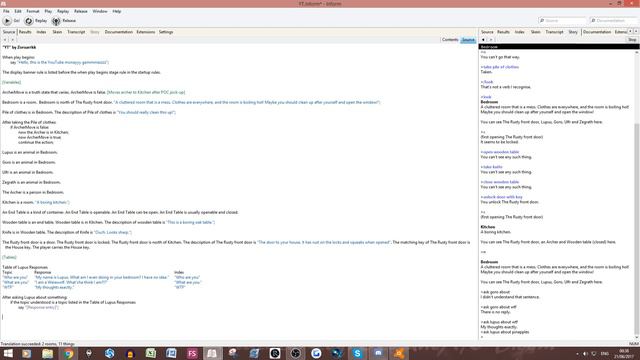Select the left pane Source tab
The width and height of the screenshot is (640, 360).
coord(9,32)
